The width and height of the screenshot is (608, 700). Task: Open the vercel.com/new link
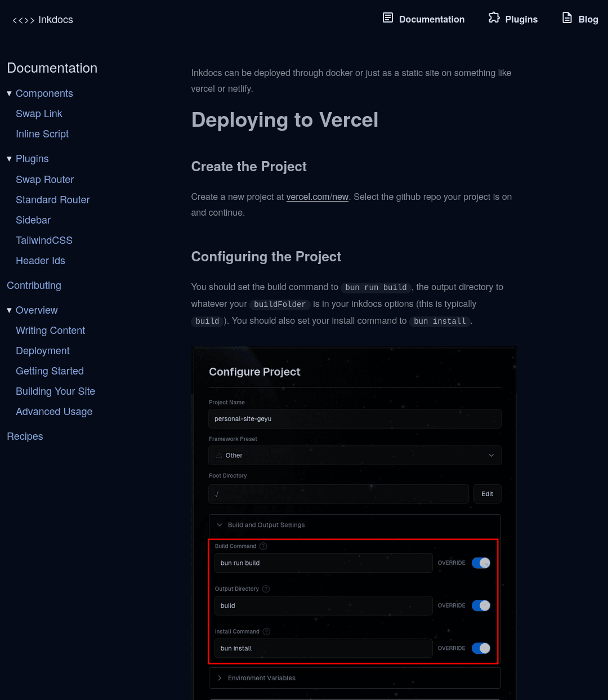point(318,197)
